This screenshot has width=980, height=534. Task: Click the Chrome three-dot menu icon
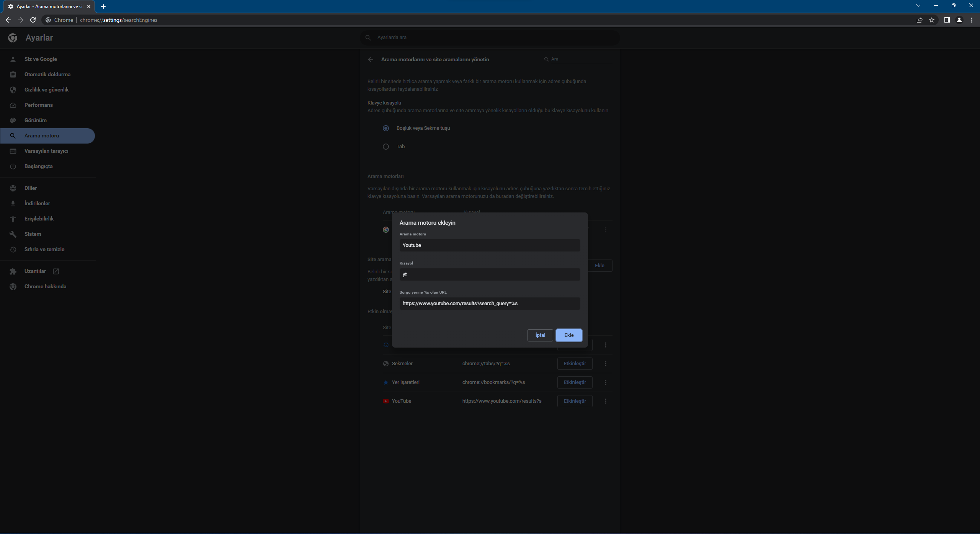point(972,20)
